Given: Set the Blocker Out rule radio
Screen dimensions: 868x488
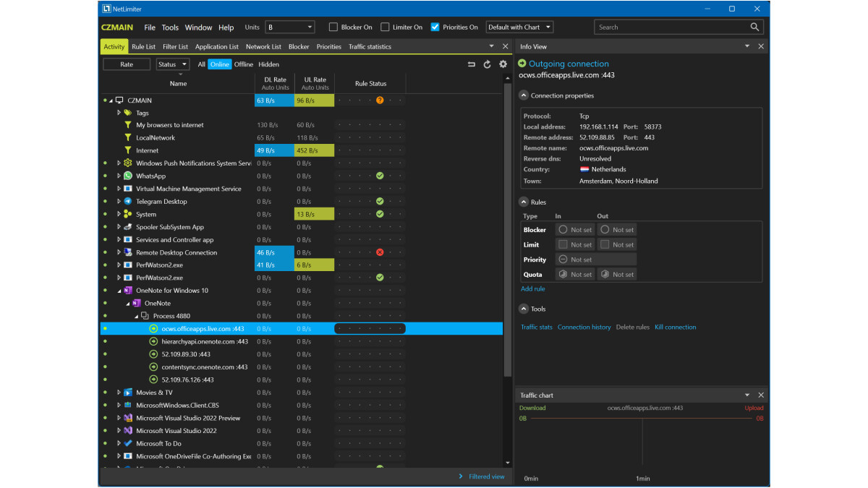Looking at the screenshot, I should (x=605, y=229).
